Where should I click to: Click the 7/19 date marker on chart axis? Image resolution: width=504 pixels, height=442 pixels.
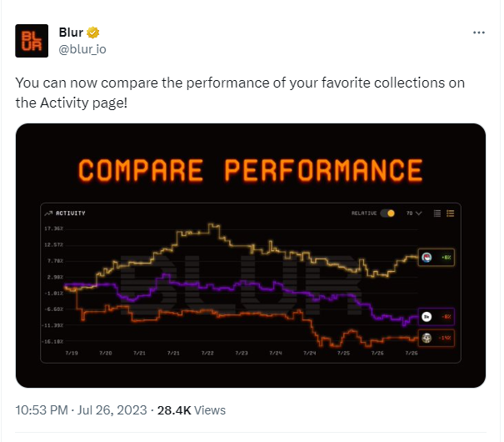pyautogui.click(x=72, y=354)
